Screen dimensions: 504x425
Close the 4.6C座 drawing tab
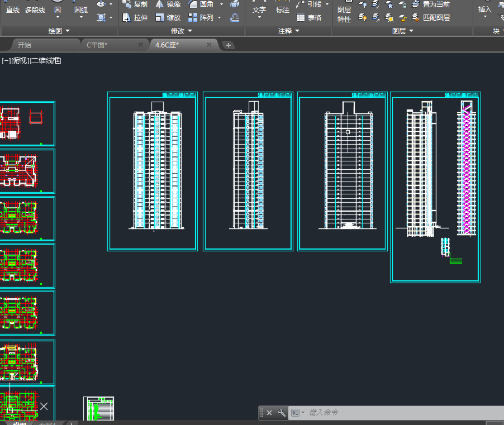tap(209, 45)
